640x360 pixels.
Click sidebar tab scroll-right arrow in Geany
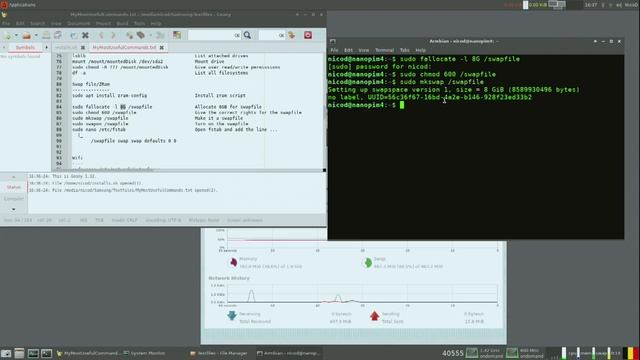46,47
